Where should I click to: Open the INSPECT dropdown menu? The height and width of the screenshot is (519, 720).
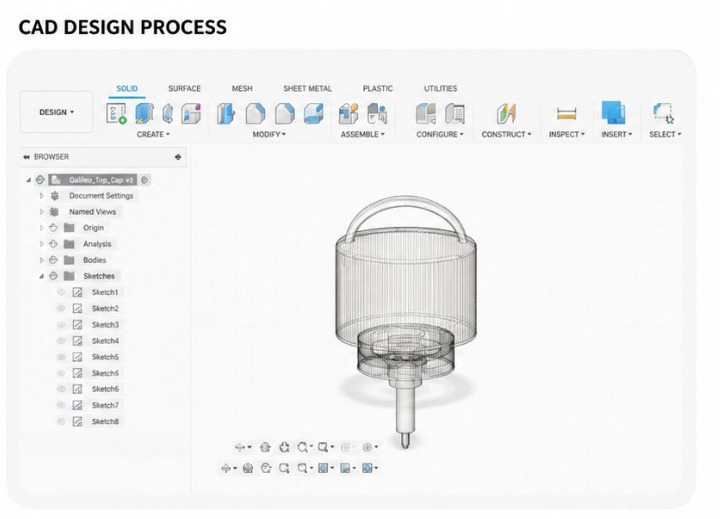(x=567, y=135)
